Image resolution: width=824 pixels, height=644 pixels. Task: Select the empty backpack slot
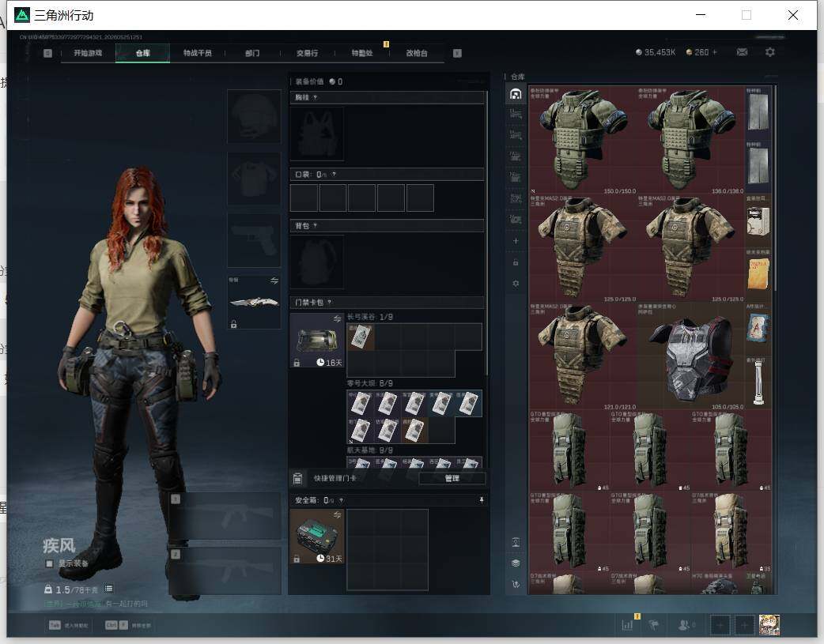pyautogui.click(x=317, y=262)
